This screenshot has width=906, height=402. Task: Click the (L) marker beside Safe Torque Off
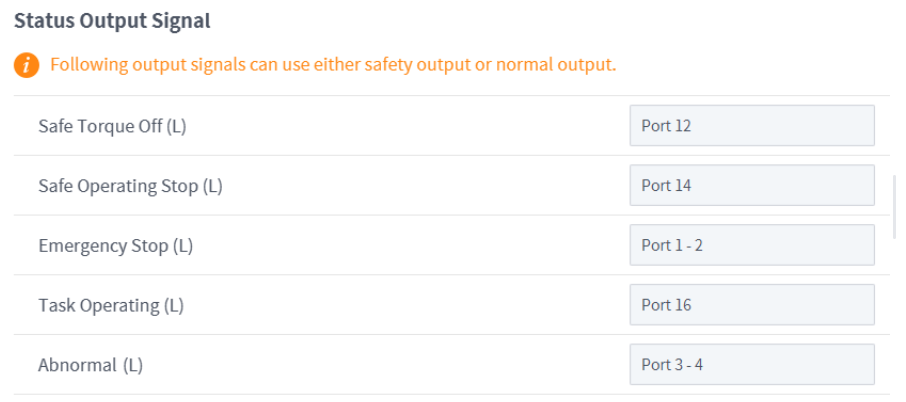coord(177,127)
